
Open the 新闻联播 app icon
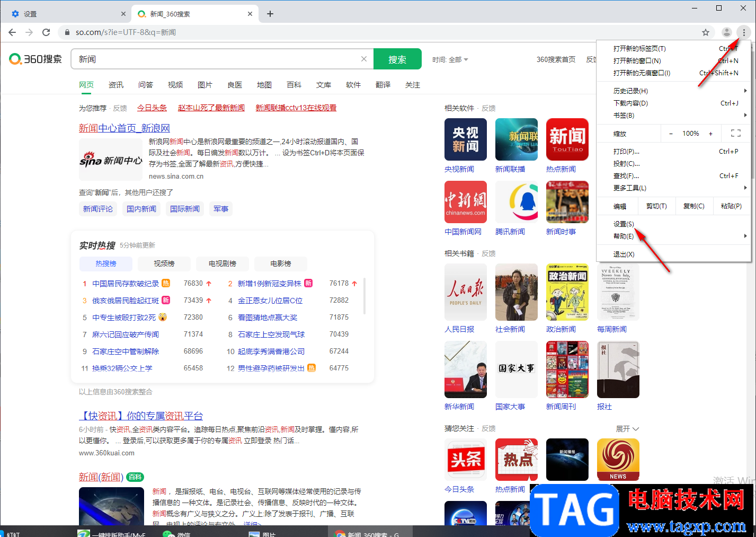(517, 139)
